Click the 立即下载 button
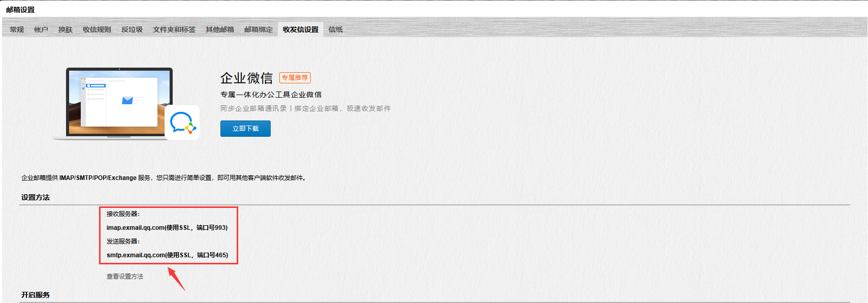Screen dimensions: 868x303 245,129
